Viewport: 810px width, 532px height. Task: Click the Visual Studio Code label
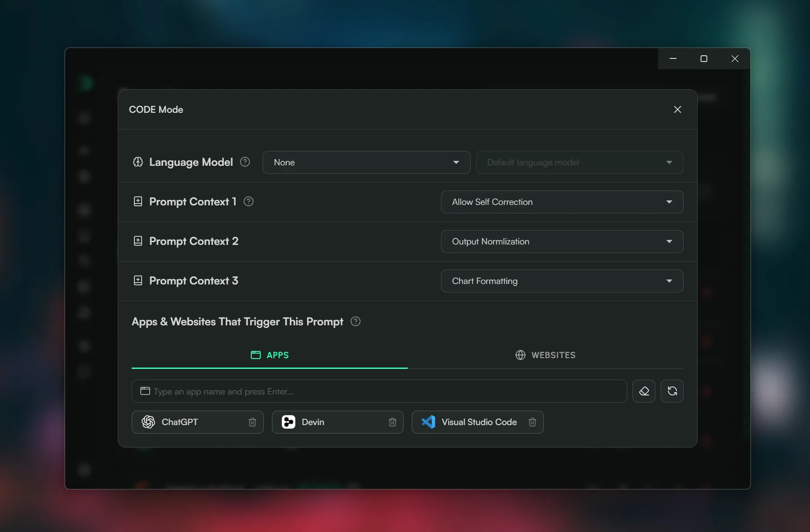click(479, 422)
